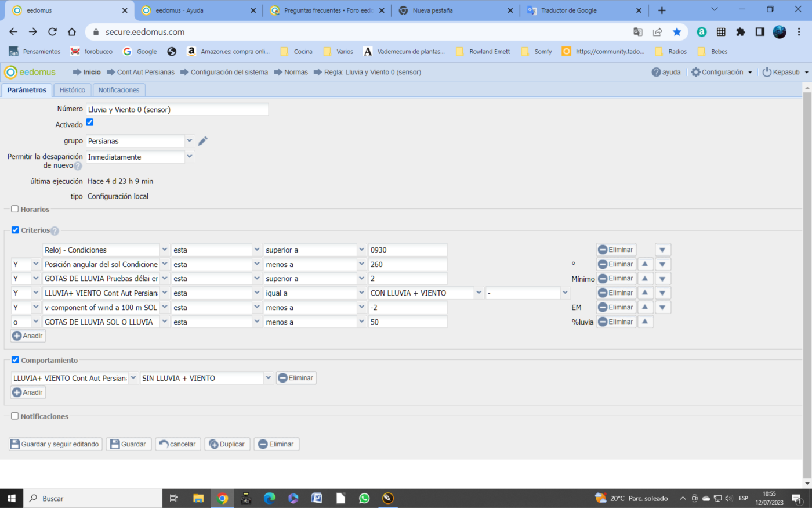Viewport: 812px width, 508px height.
Task: Open the 'superior a' dropdown in the Reloj row
Action: click(362, 250)
